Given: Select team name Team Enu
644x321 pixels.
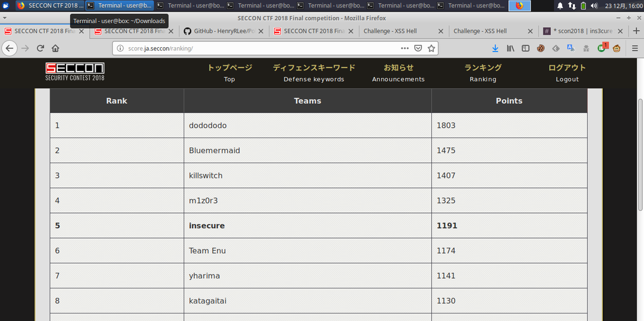Looking at the screenshot, I should [208, 251].
